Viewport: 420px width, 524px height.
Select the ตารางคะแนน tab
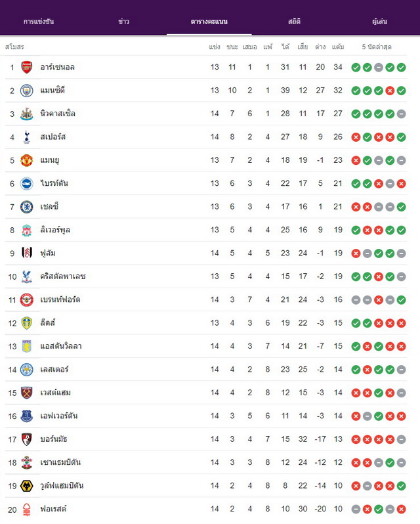coord(209,22)
